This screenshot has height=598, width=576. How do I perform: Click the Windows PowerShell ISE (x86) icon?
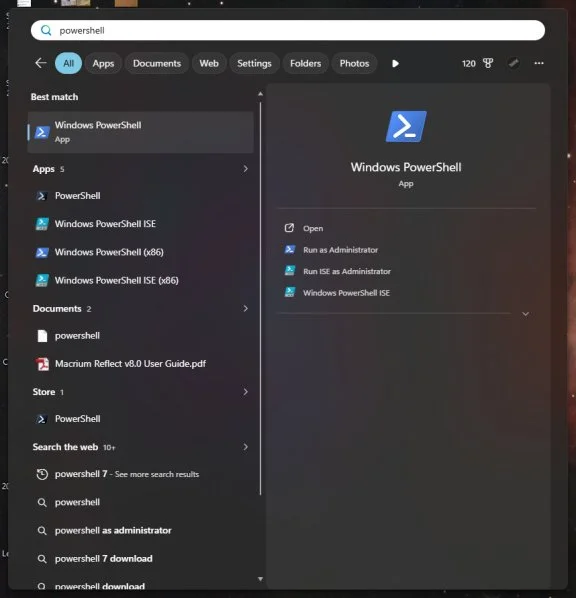(x=42, y=280)
